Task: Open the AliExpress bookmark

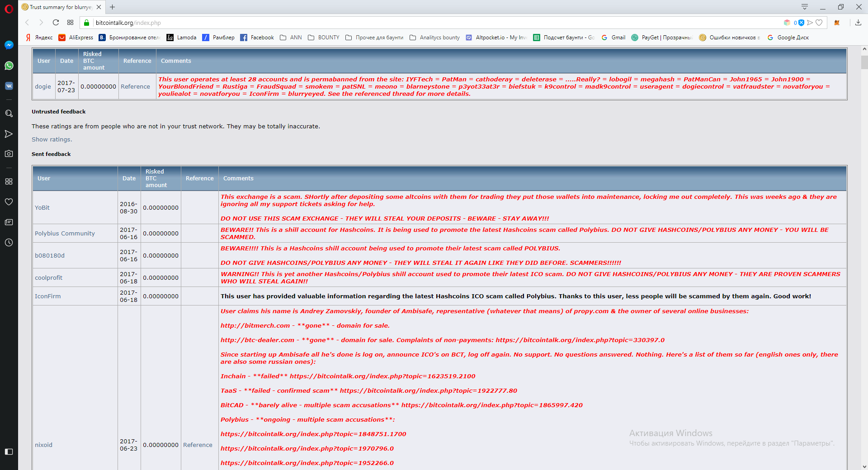Action: pos(76,38)
